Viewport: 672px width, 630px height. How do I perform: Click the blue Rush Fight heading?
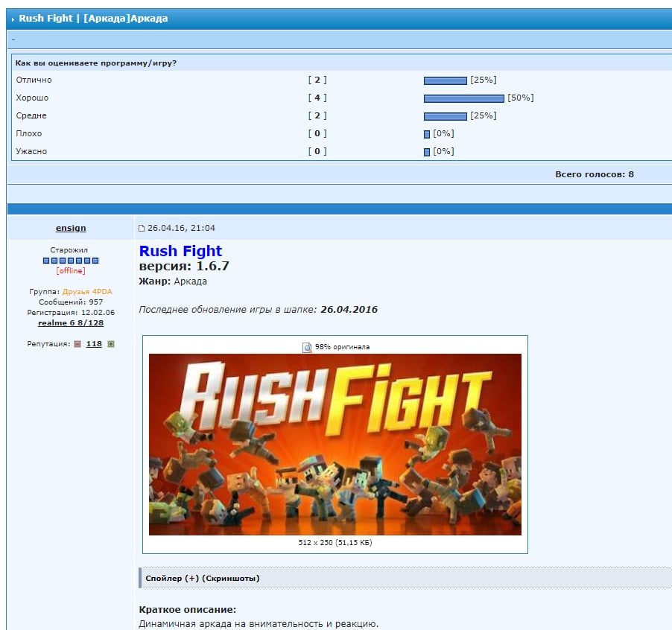[180, 251]
